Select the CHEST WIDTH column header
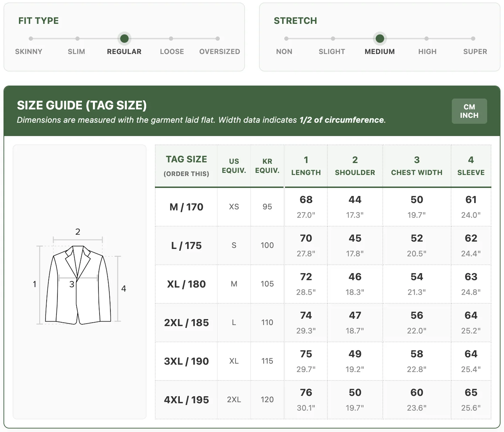The image size is (504, 432). tap(417, 166)
